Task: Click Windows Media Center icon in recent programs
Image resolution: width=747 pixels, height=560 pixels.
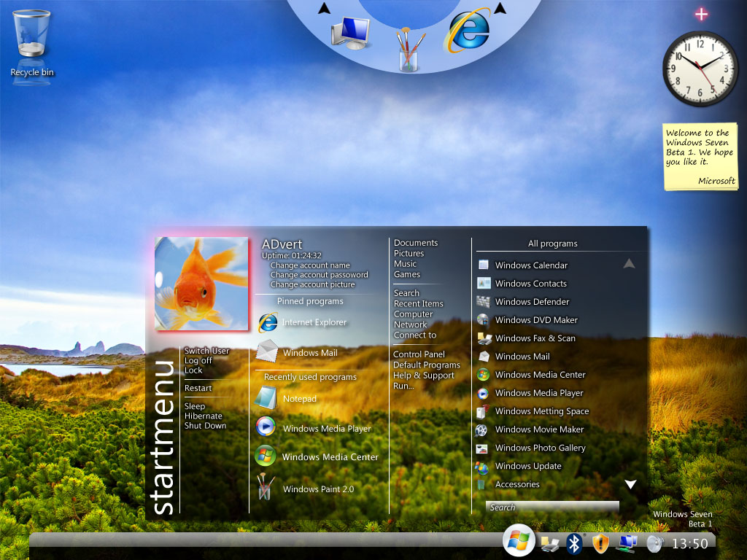Action: click(x=266, y=456)
